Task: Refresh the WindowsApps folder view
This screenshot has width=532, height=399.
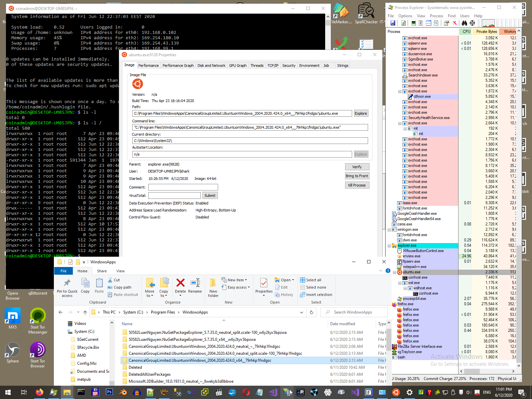Action: click(312, 312)
